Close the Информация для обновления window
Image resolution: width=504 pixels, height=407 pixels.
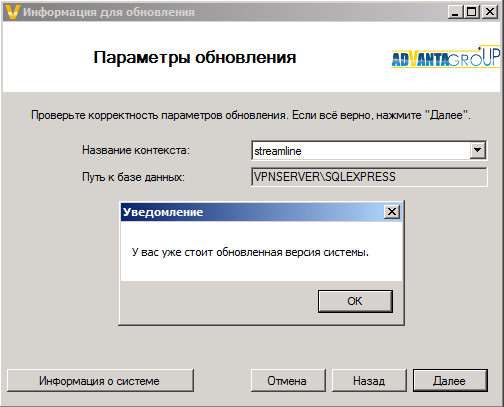[490, 12]
